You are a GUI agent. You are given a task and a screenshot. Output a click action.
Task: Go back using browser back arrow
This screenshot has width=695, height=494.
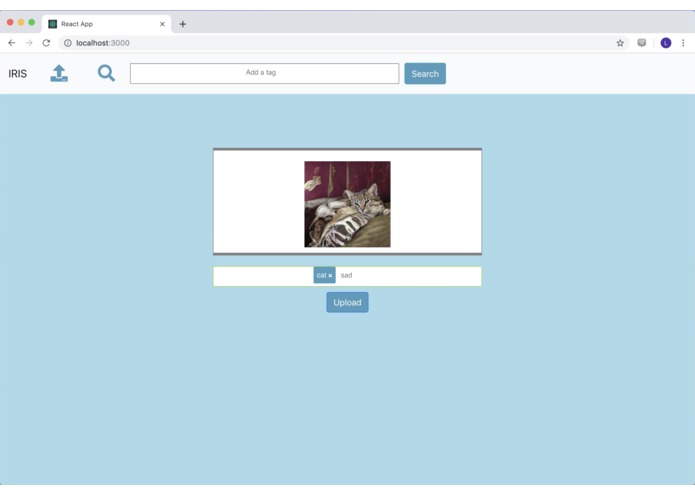coord(12,43)
